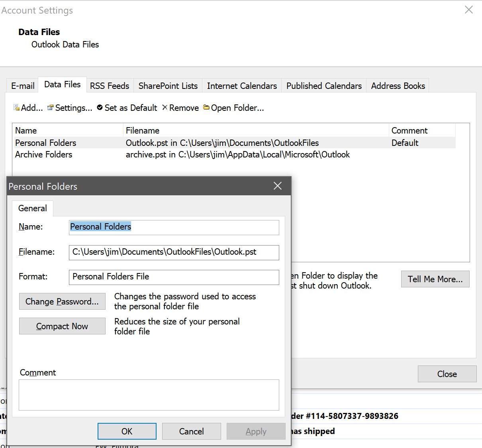Click order #114-5807337-9893826 email row

(x=345, y=416)
